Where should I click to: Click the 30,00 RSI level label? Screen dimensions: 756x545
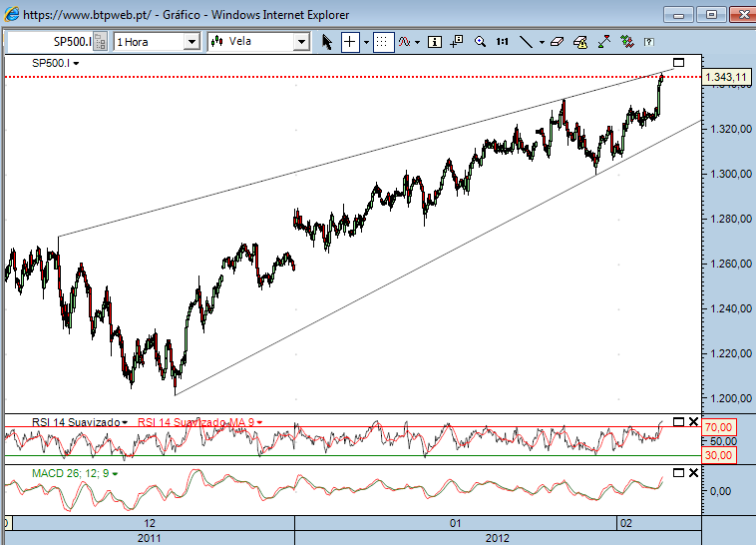click(718, 455)
